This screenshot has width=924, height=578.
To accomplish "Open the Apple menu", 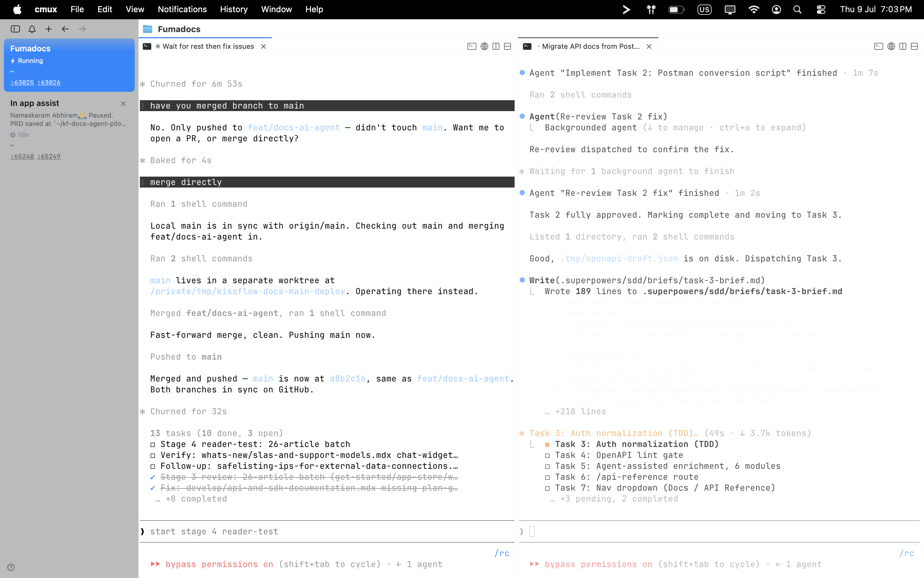I will pos(17,9).
